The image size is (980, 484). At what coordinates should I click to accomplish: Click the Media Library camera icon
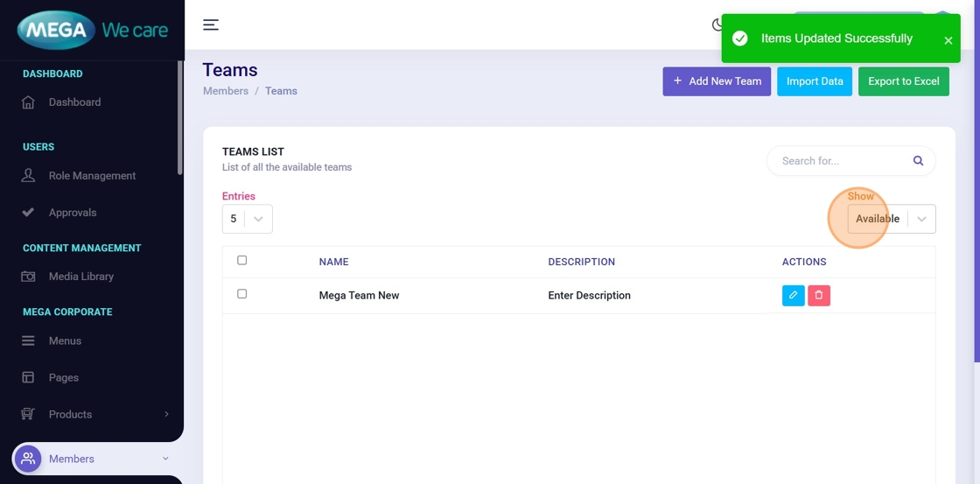pyautogui.click(x=28, y=277)
